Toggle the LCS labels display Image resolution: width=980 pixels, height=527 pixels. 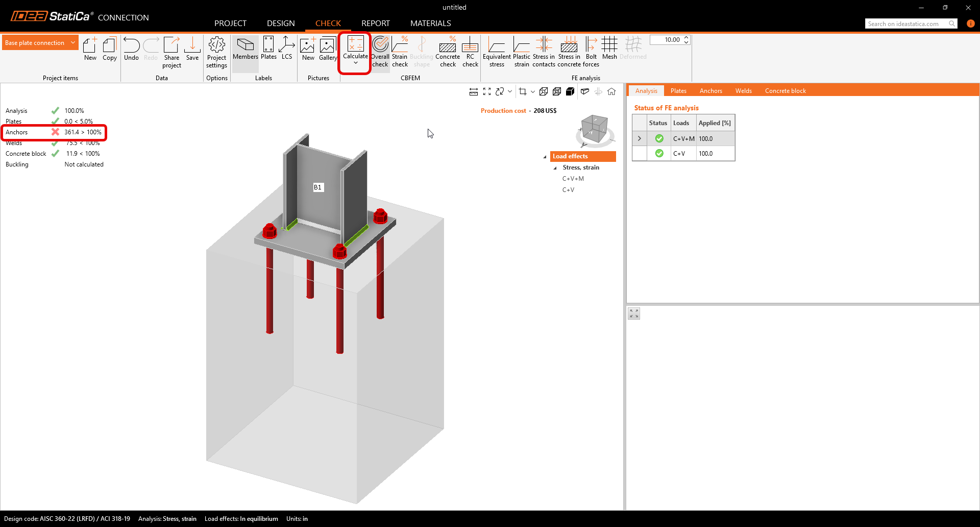(287, 49)
